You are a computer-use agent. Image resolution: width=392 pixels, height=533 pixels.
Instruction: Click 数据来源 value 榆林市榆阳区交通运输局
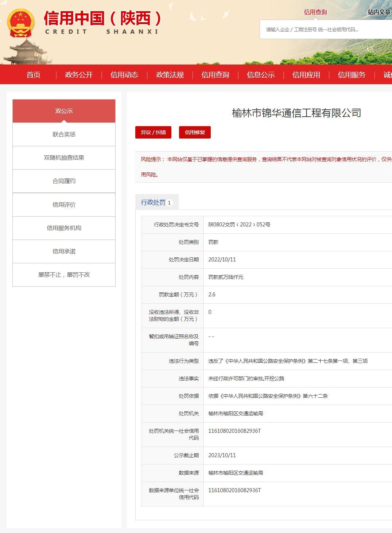coord(236,473)
